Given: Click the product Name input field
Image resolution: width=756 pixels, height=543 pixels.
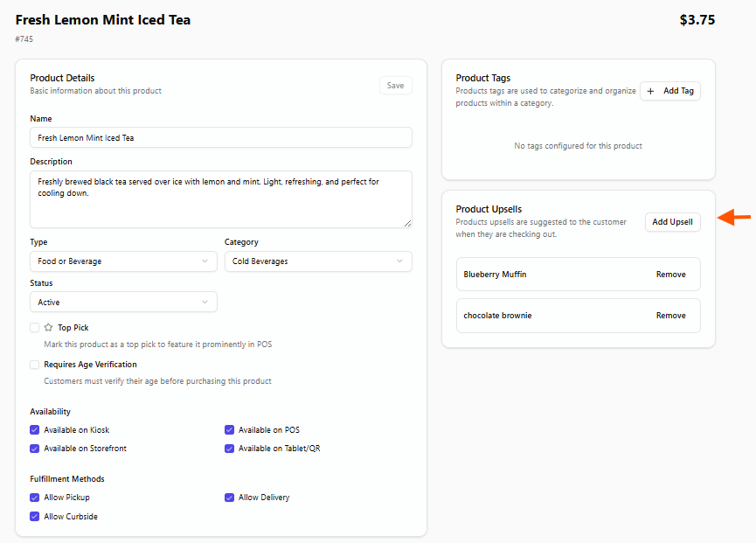Looking at the screenshot, I should tap(220, 138).
